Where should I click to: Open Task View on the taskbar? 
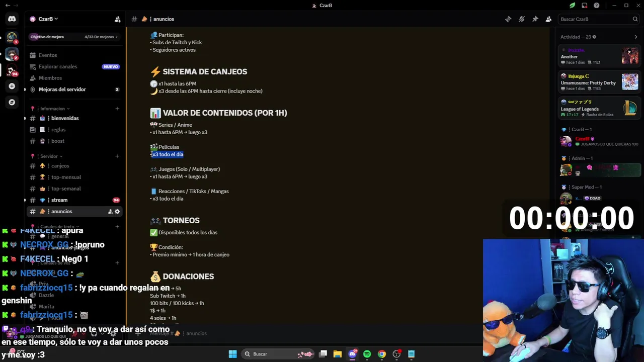[x=323, y=354]
